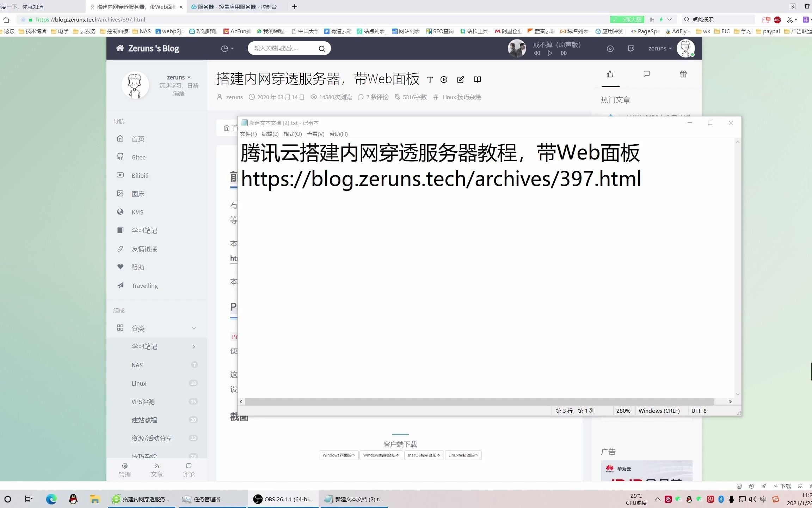
Task: Collapse the 分类 category expander
Action: (x=194, y=328)
